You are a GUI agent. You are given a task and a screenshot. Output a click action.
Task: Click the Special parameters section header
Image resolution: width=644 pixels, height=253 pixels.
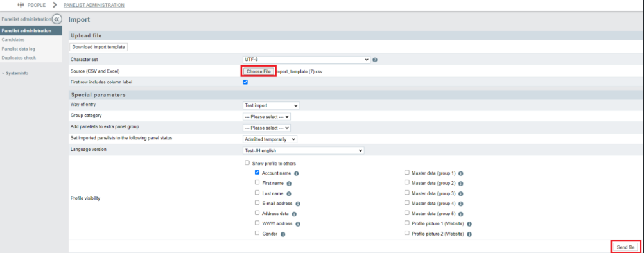(x=99, y=95)
